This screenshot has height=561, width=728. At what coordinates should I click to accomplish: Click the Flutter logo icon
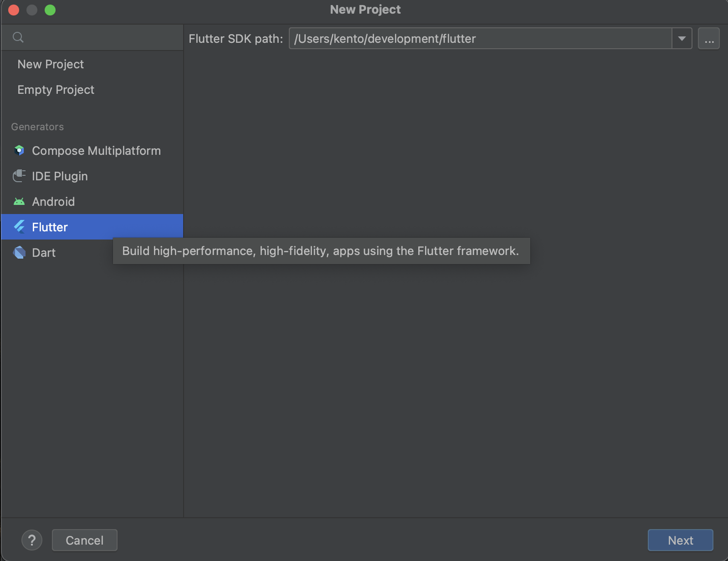pyautogui.click(x=19, y=227)
